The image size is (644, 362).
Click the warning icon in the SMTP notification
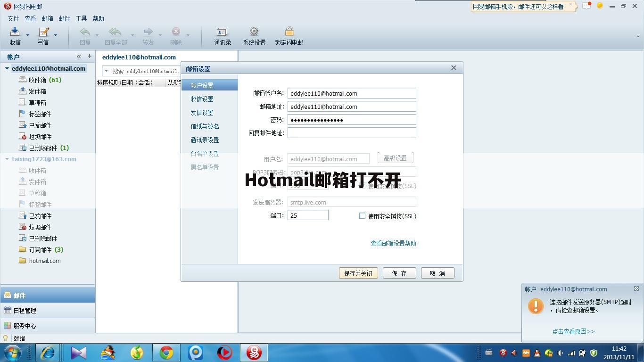536,306
